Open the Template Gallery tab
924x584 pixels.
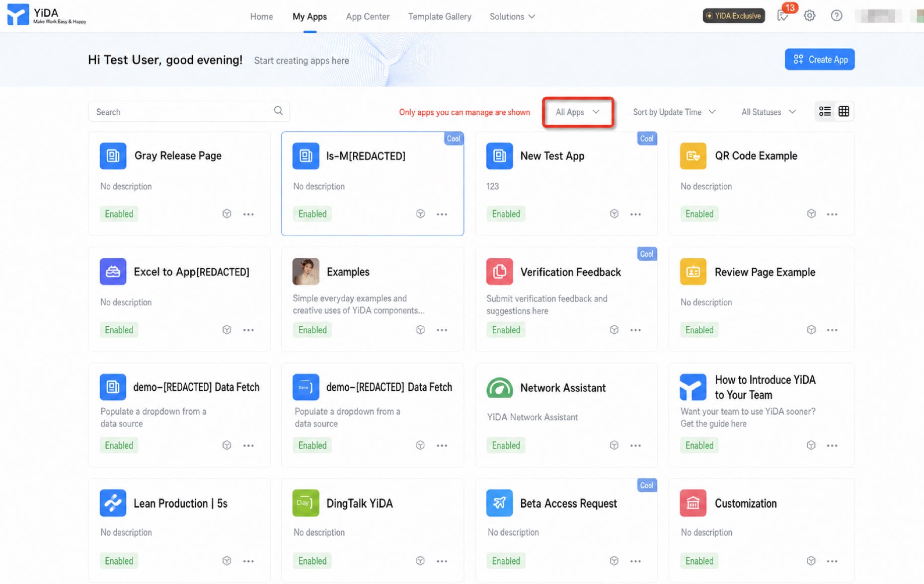point(439,17)
